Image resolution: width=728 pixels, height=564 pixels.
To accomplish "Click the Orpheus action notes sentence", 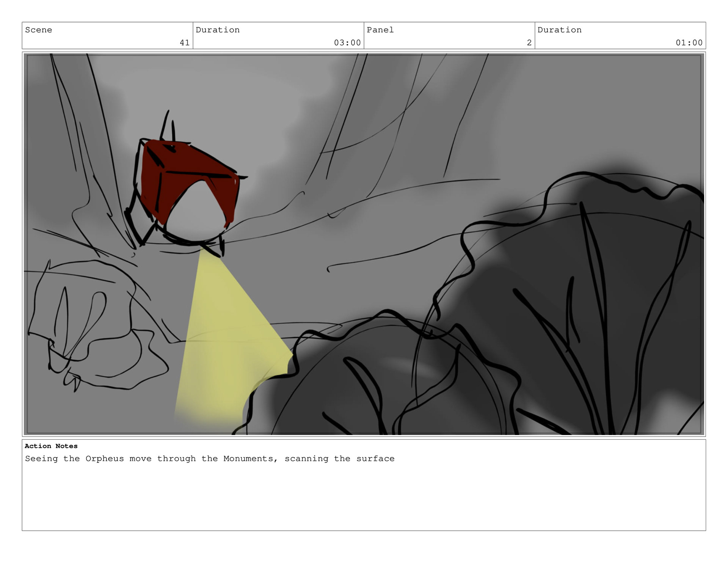I will click(209, 459).
